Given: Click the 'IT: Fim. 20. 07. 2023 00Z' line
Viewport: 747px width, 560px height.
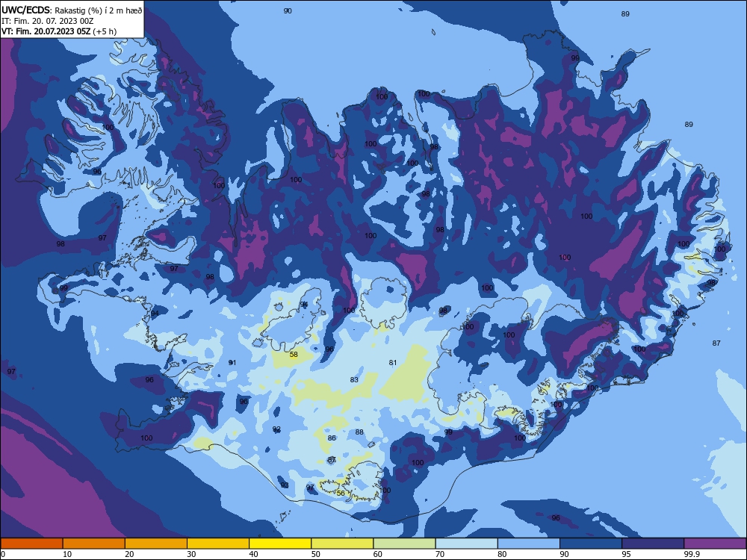Looking at the screenshot, I should [x=47, y=21].
